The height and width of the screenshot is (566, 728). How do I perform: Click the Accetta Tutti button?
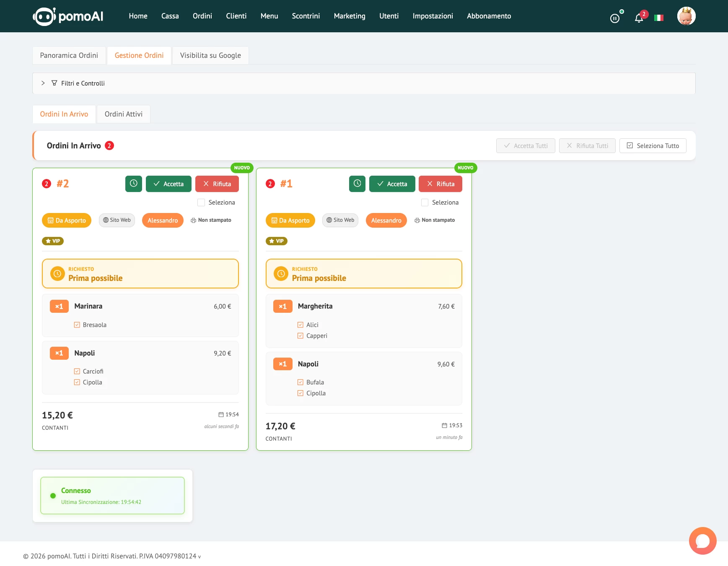coord(526,146)
